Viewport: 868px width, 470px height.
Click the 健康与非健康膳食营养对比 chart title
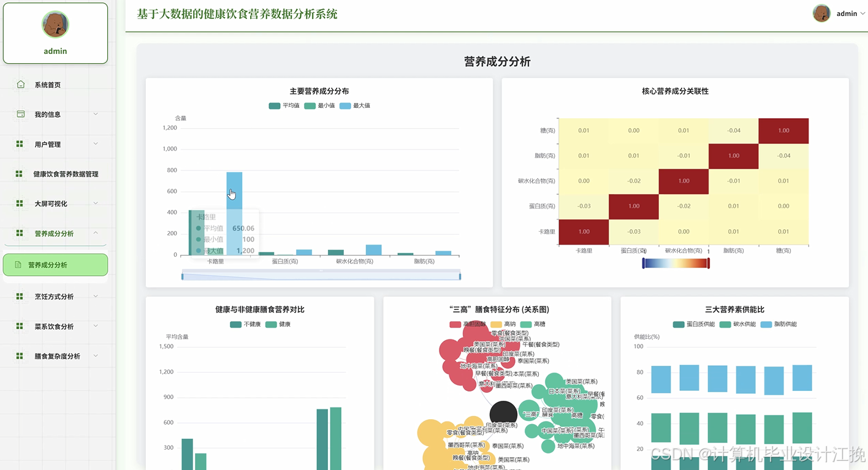click(x=260, y=309)
